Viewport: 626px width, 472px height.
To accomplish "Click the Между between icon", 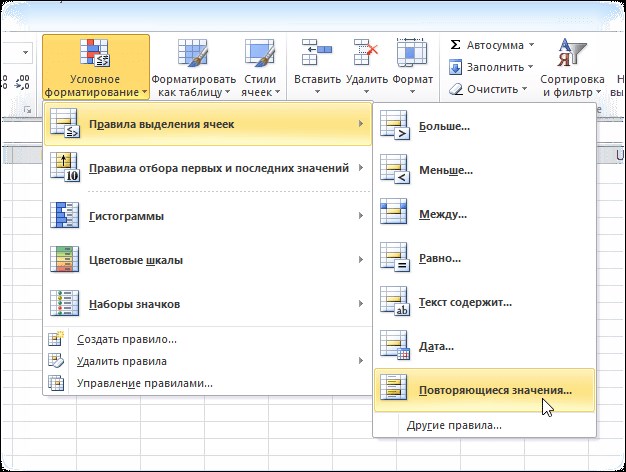I will point(394,212).
